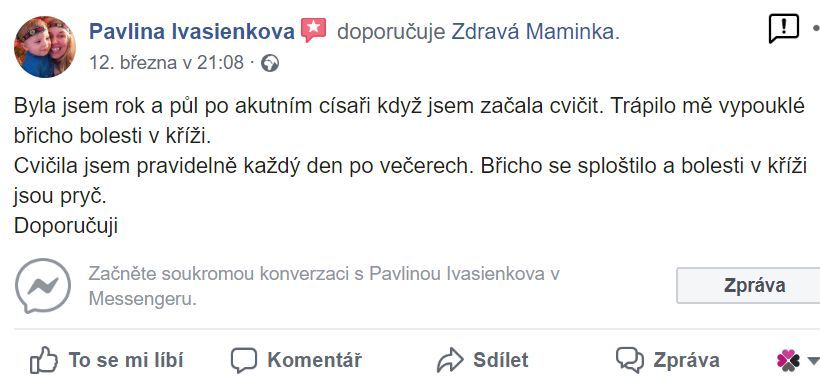The height and width of the screenshot is (377, 820).
Task: Click the grey Zpráva button beside Messenger prompt
Action: pyautogui.click(x=748, y=285)
